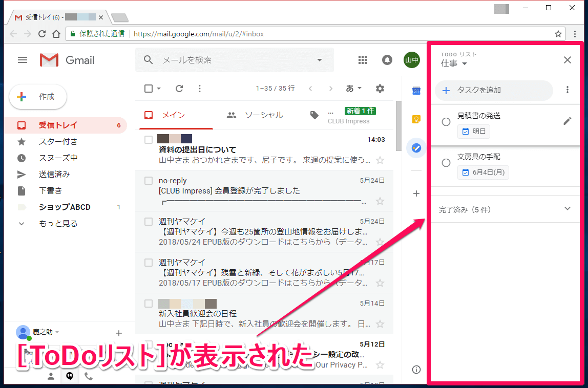Open Google Keep side panel icon
Viewport: 588px width, 388px height.
coord(416,119)
